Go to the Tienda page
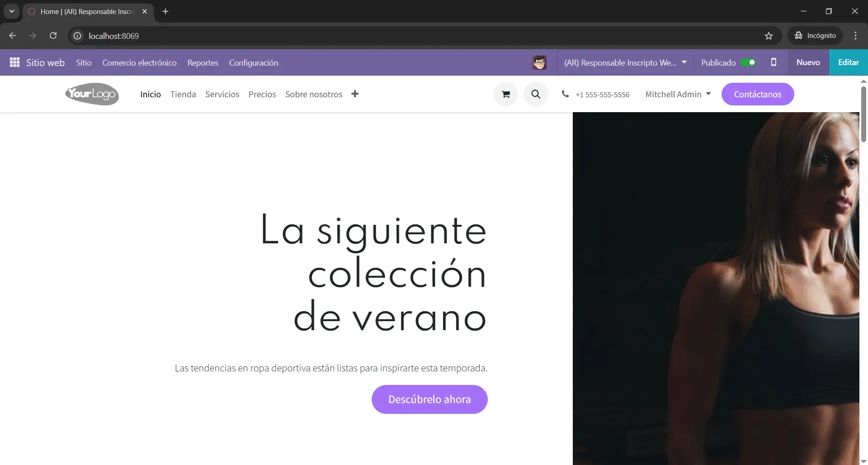Viewport: 868px width, 465px height. click(x=183, y=94)
